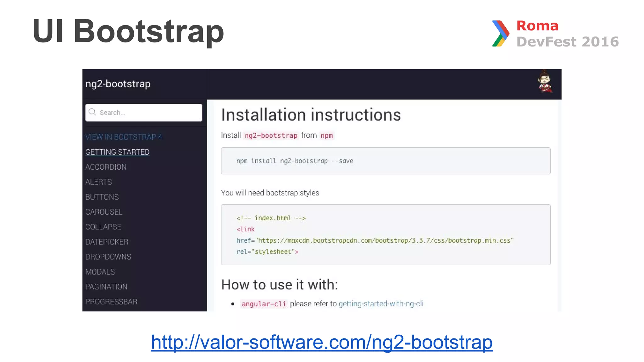Navigate to Datepicker in sidebar
The height and width of the screenshot is (362, 644).
[107, 242]
